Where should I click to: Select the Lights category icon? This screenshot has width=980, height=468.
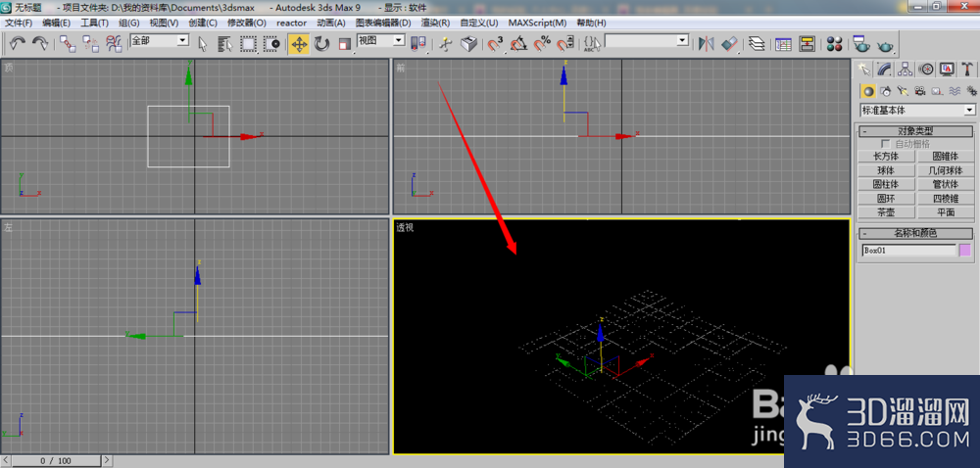903,91
